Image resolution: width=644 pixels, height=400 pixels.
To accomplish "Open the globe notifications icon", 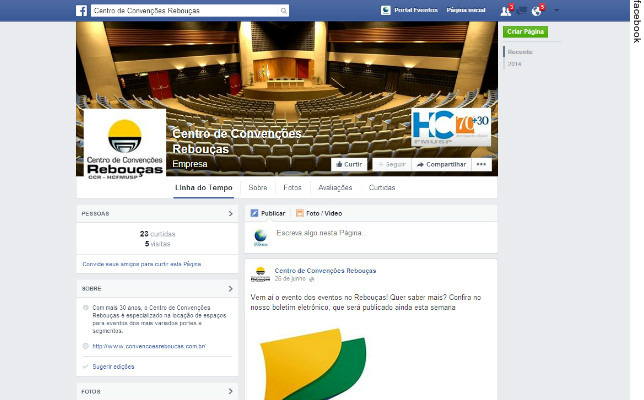I will 537,10.
